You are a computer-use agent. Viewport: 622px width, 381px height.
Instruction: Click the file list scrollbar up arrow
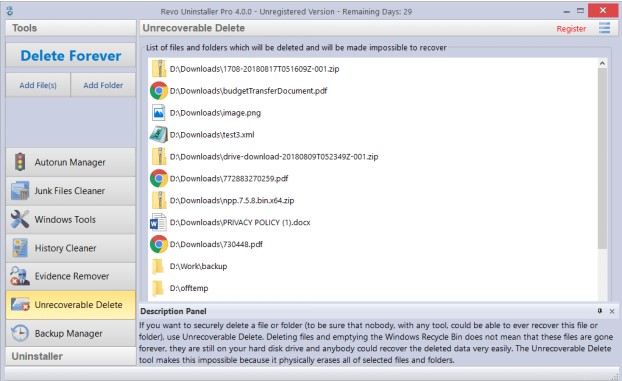602,63
